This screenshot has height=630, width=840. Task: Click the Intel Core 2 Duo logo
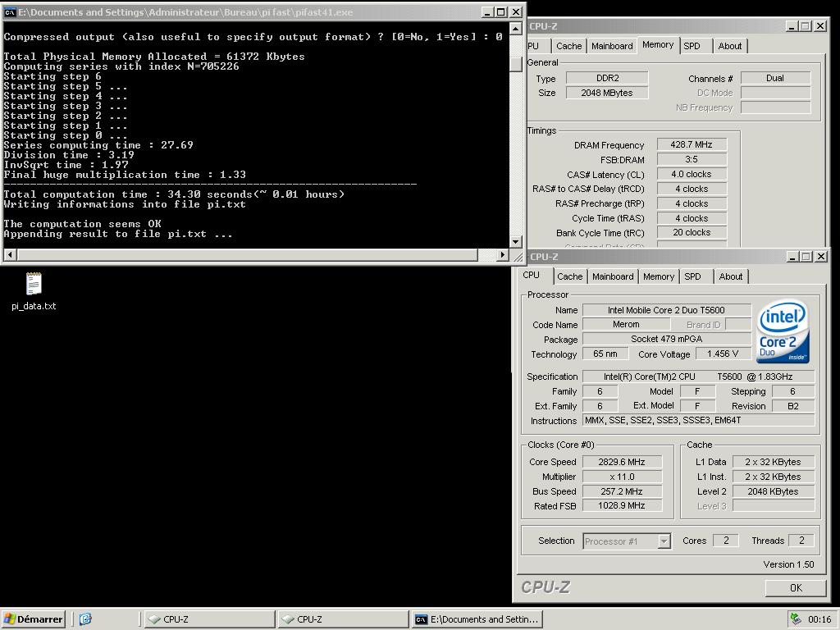(783, 331)
